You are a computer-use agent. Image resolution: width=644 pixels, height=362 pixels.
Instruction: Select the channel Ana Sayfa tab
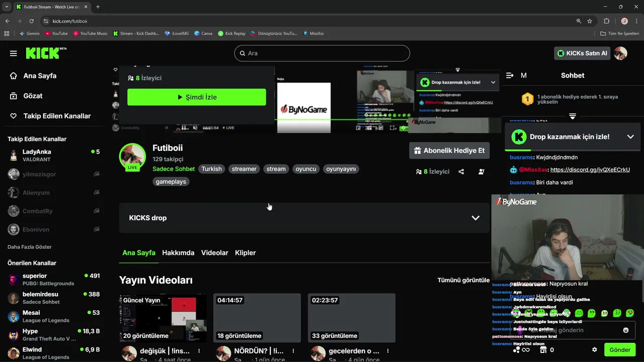tap(139, 253)
